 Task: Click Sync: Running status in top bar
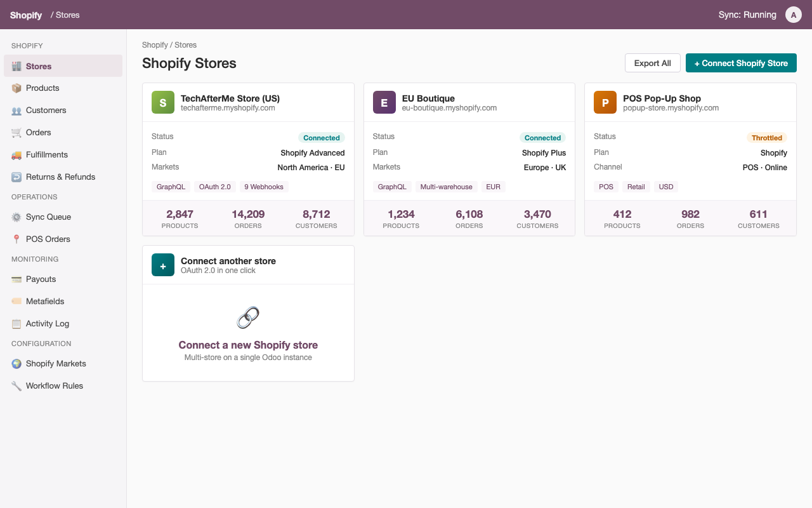747,15
